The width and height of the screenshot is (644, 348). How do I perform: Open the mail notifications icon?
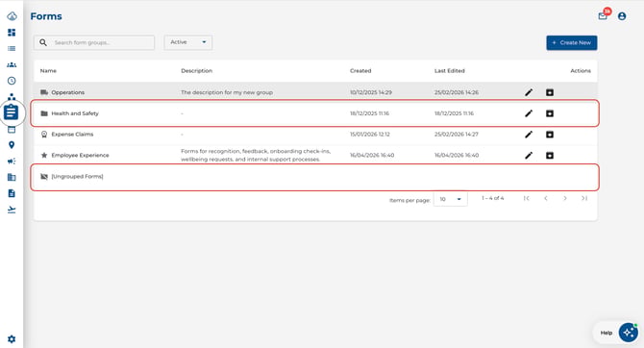pos(603,16)
